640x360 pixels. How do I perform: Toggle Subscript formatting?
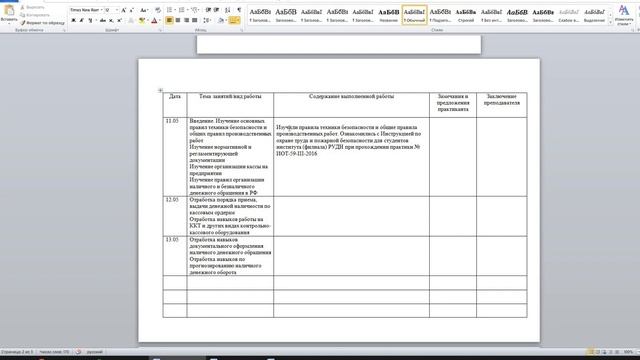coord(111,20)
